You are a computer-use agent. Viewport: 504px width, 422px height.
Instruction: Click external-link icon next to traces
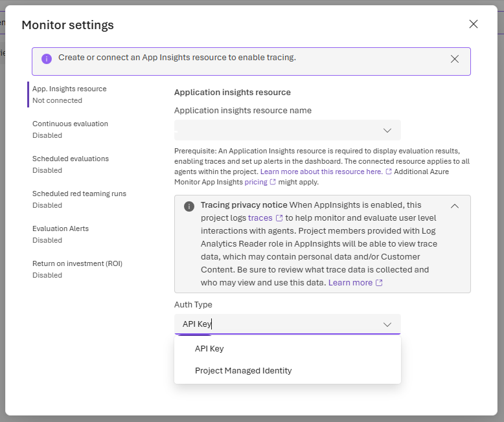(x=279, y=218)
